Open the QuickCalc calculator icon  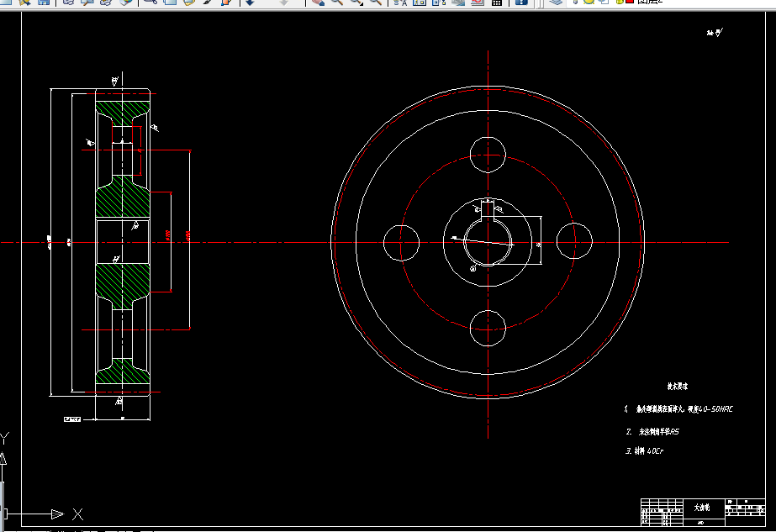tap(497, 2)
